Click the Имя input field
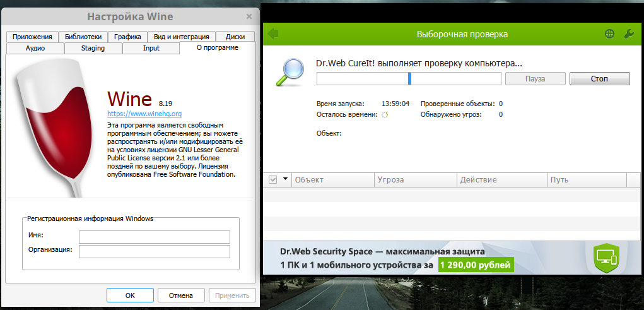 click(x=155, y=236)
